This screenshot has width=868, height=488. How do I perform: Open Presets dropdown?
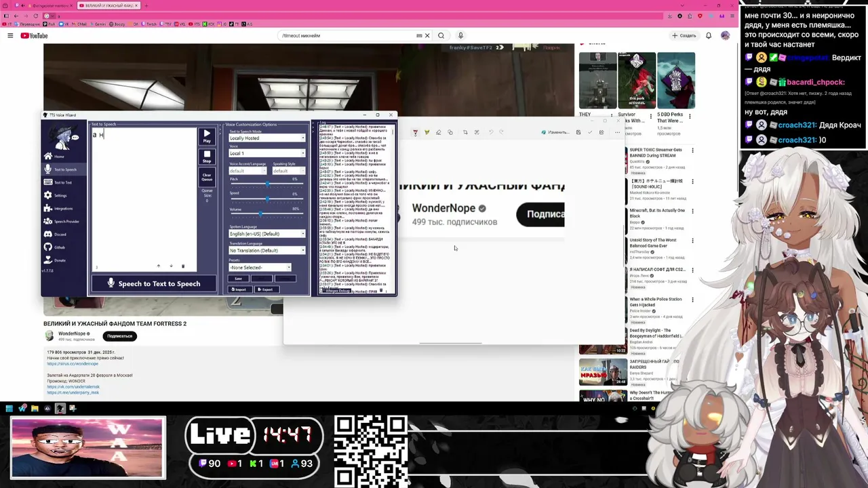point(260,268)
